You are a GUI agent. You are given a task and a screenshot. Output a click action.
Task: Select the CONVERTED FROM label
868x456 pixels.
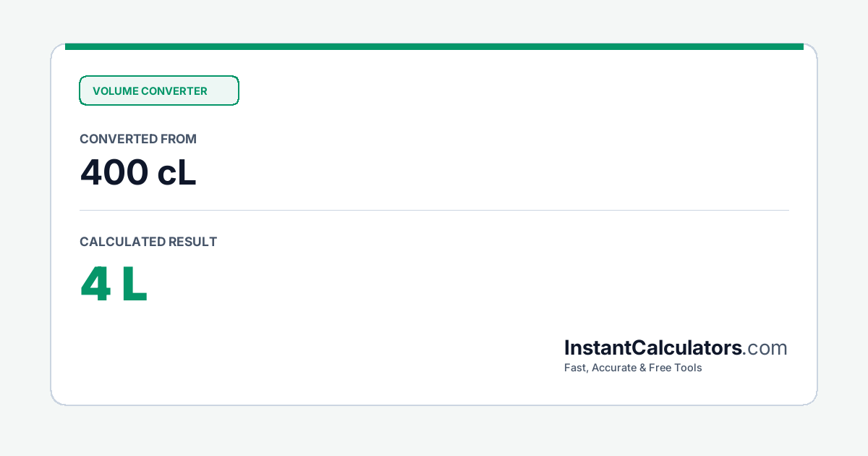coord(138,139)
